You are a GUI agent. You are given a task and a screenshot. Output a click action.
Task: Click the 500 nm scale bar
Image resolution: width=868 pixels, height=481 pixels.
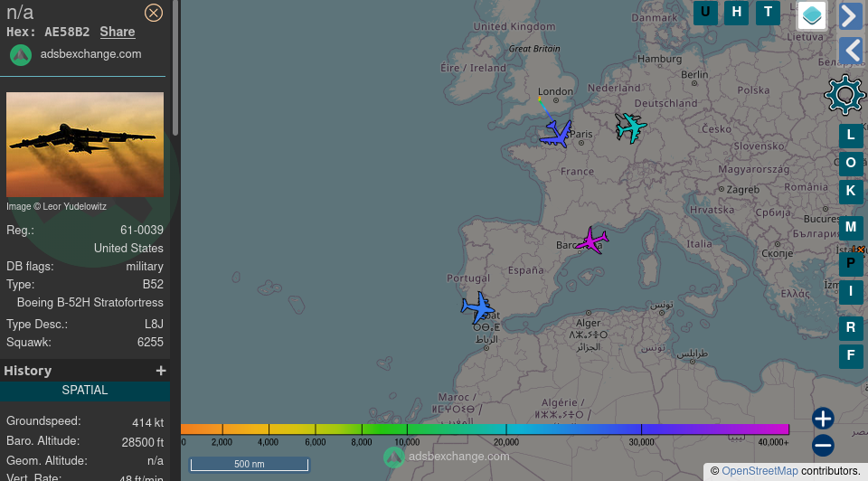(x=250, y=464)
